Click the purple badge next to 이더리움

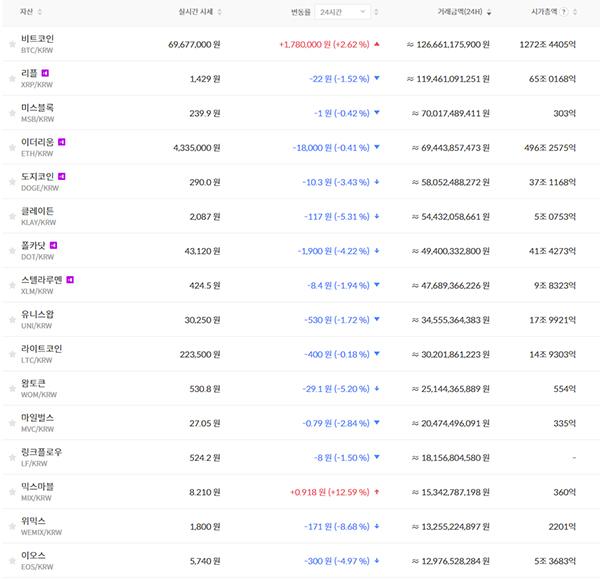[62, 142]
